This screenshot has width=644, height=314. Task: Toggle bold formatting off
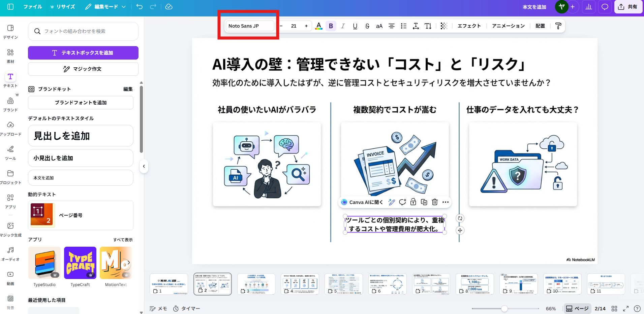click(x=331, y=26)
